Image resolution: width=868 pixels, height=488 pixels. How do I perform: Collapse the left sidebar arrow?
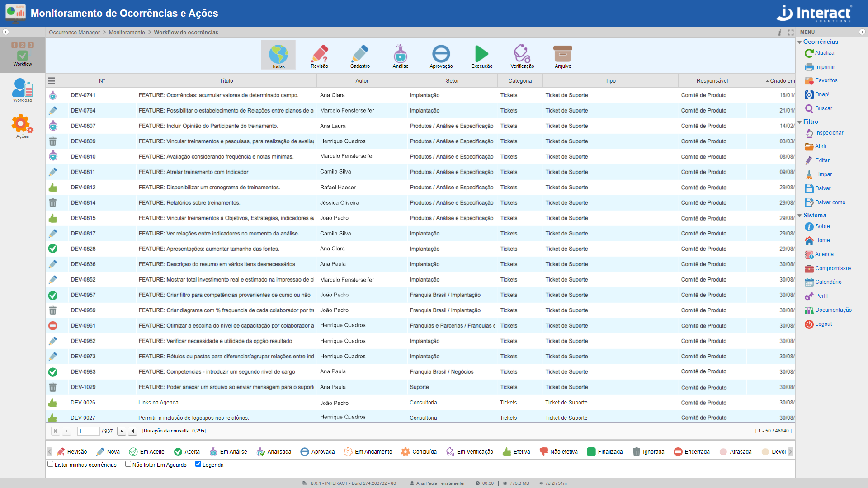point(5,32)
